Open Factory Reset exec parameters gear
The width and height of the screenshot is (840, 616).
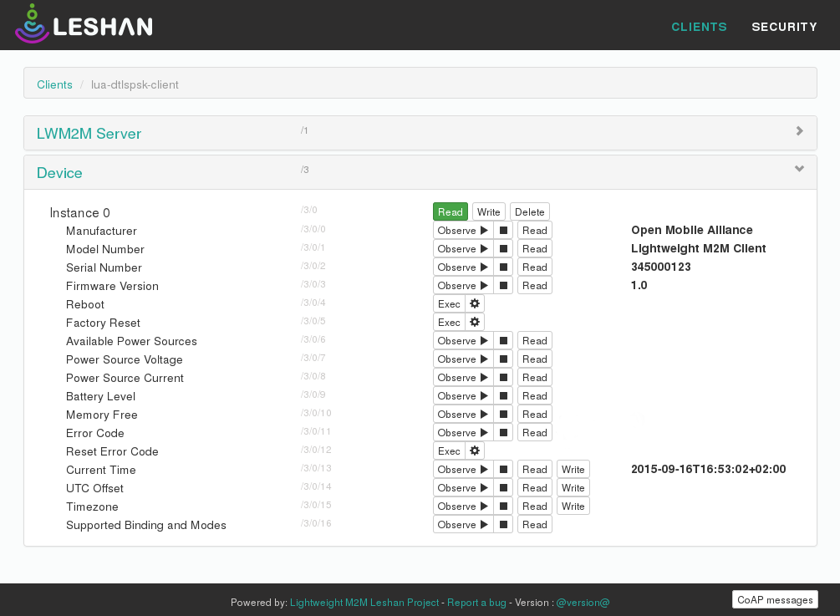click(475, 323)
